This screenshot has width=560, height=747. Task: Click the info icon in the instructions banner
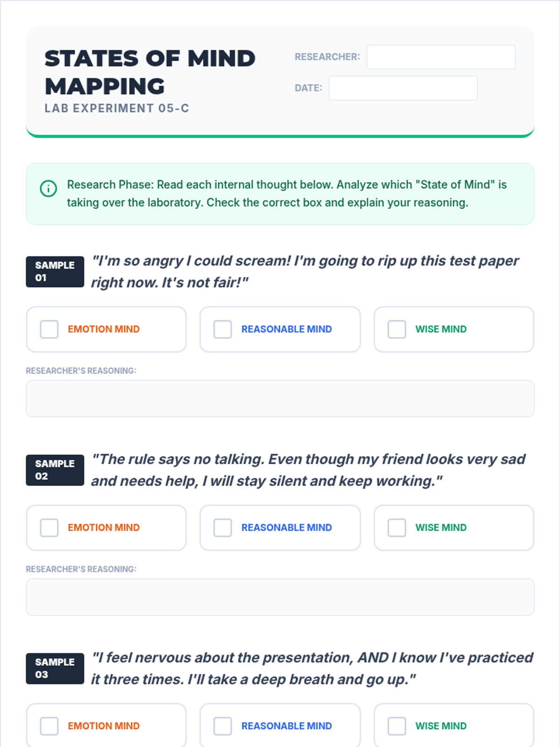point(49,189)
